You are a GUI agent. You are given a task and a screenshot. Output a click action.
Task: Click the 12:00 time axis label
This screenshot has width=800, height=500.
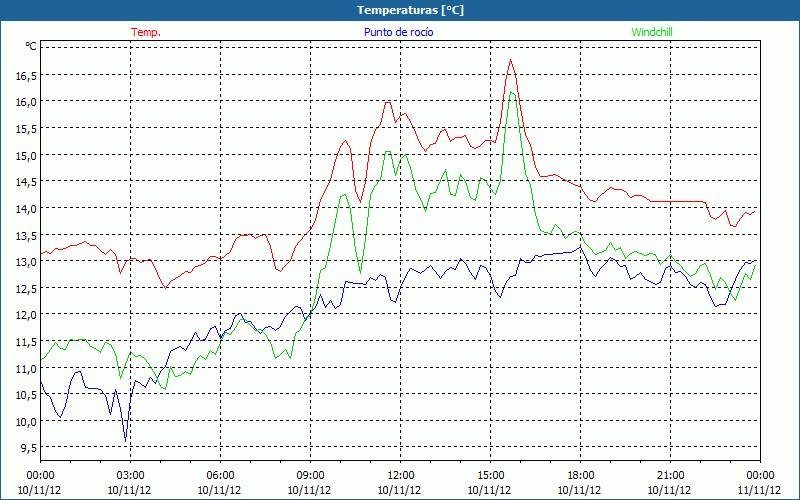[401, 476]
